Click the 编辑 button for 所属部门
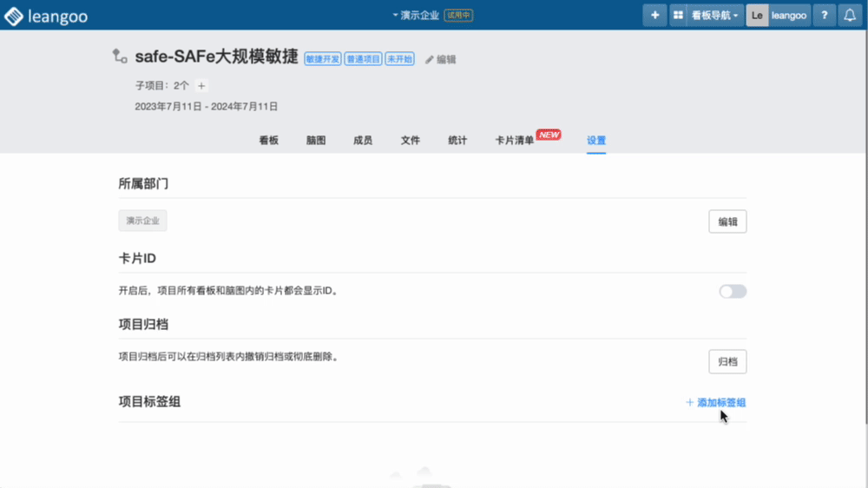868x488 pixels. (727, 221)
